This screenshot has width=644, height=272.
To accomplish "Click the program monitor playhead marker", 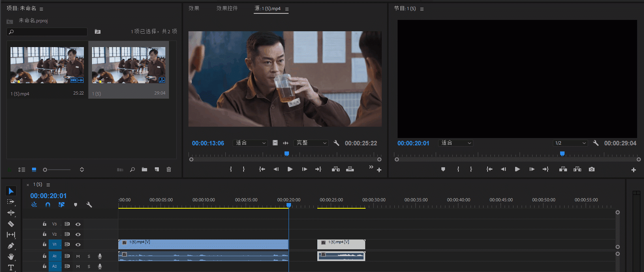I will [x=562, y=153].
